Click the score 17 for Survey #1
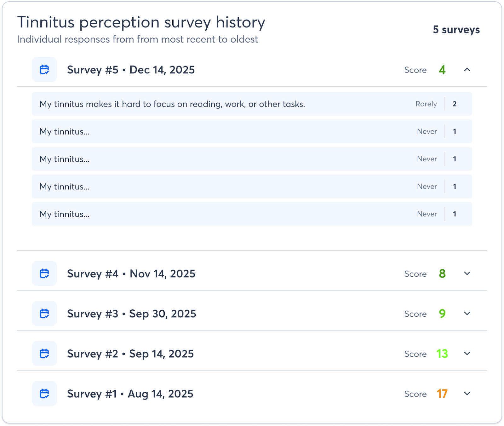The height and width of the screenshot is (426, 504). pyautogui.click(x=442, y=394)
